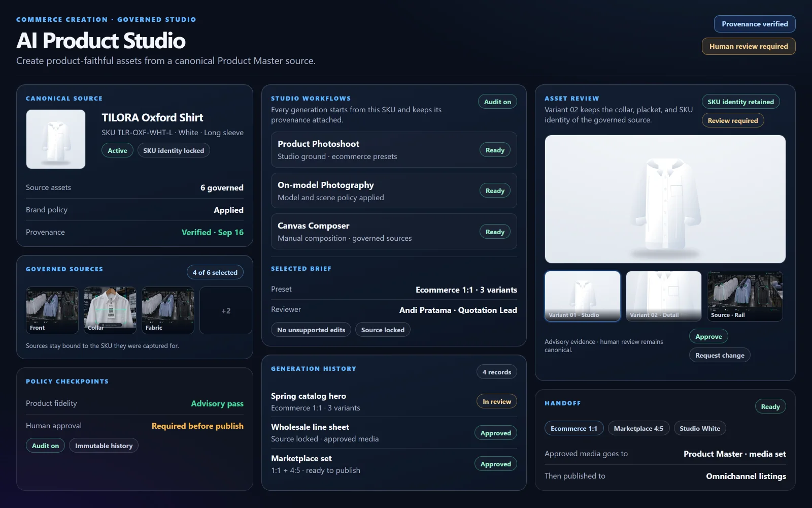Open the Product Photoshoot workflow
812x508 pixels.
(394, 150)
